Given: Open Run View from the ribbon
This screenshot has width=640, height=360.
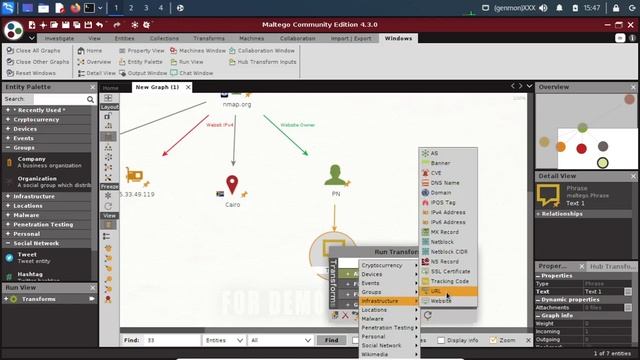Looking at the screenshot, I should tap(187, 62).
